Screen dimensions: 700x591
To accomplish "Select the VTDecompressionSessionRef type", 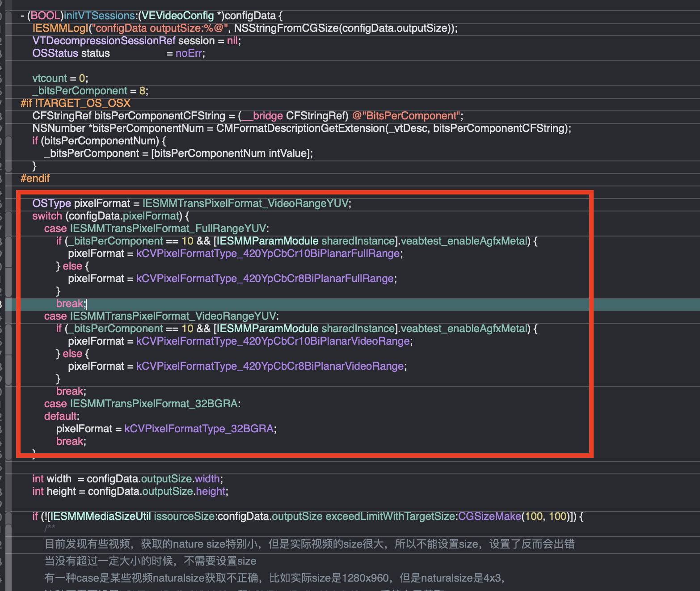I will point(104,41).
